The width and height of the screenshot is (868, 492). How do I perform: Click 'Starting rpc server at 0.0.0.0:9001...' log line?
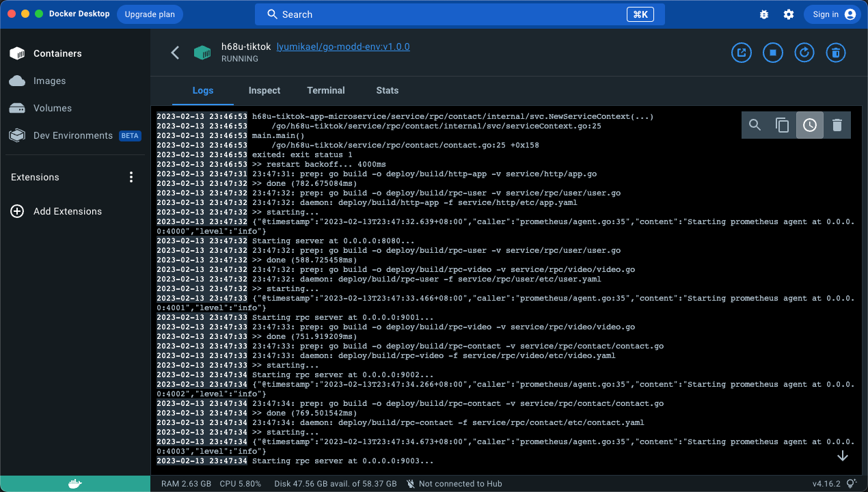(343, 318)
